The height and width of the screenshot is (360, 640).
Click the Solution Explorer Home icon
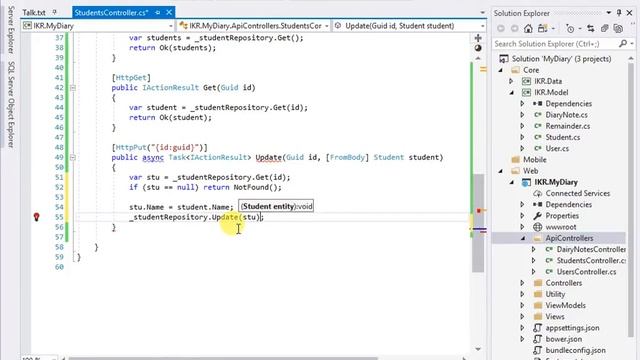coord(528,29)
